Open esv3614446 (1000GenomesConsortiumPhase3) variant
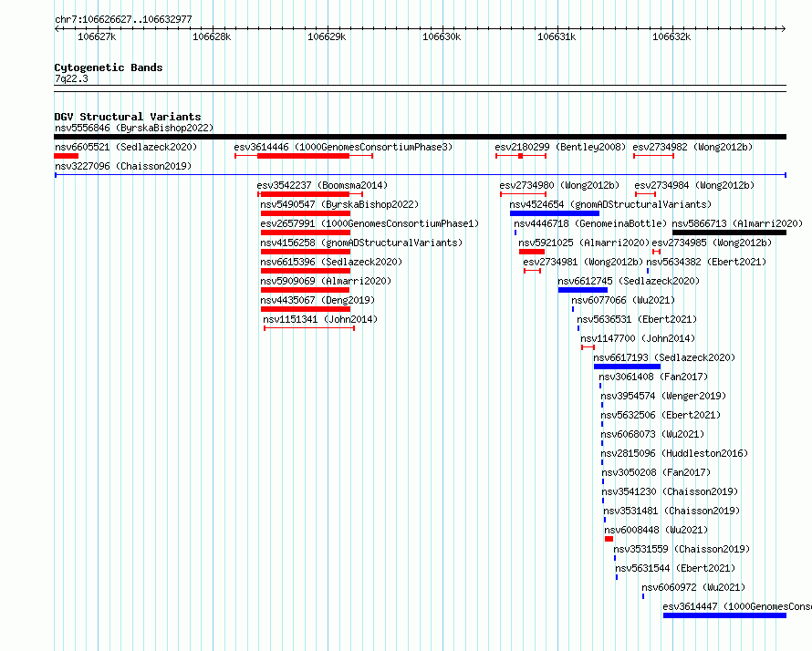The height and width of the screenshot is (651, 812). 343,147
